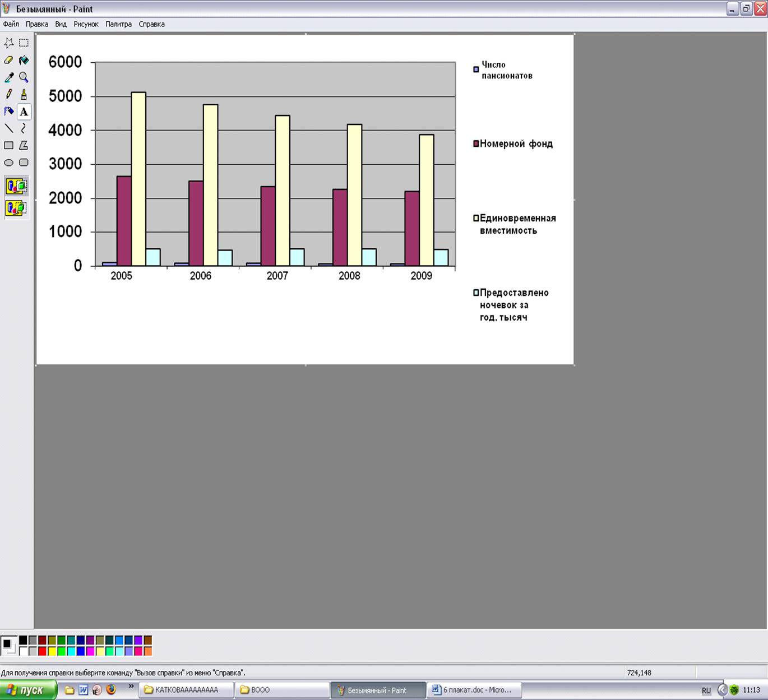Image resolution: width=768 pixels, height=700 pixels.
Task: Enable transparent background drawing mode option
Action: (x=16, y=208)
